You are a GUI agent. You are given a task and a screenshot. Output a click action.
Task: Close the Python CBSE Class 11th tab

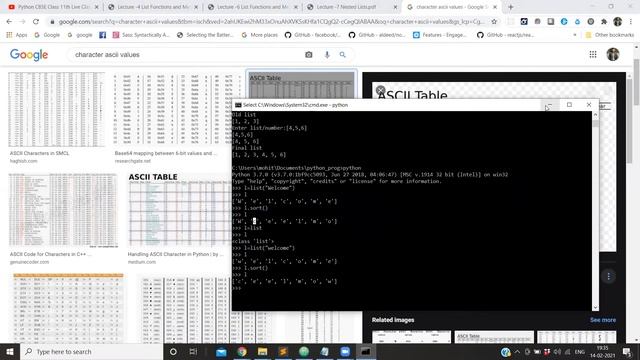point(96,7)
